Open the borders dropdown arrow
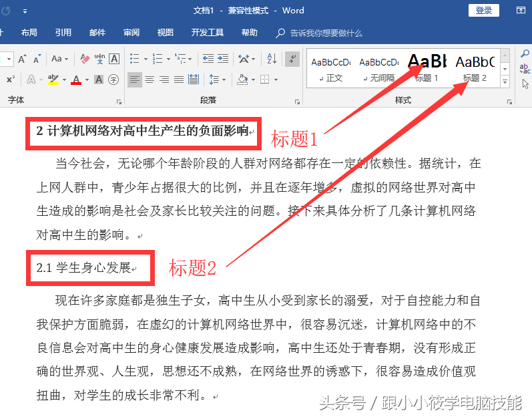The height and width of the screenshot is (417, 532). click(276, 80)
